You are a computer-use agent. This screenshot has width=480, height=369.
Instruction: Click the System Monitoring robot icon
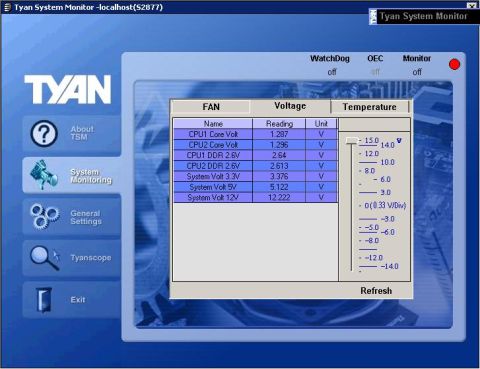point(43,174)
